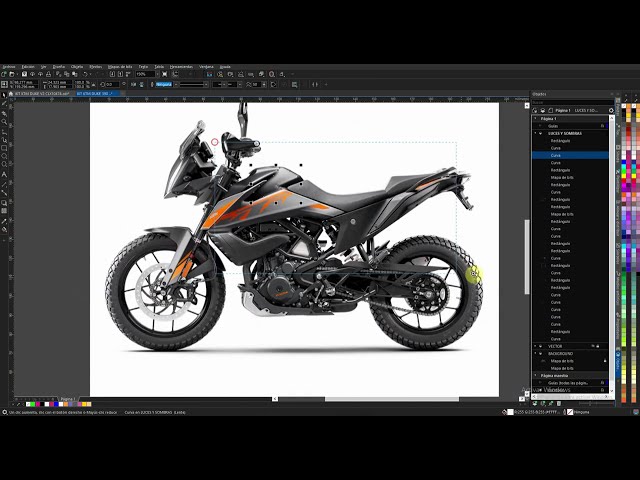Click the Print icon in toolbar

coord(48,74)
